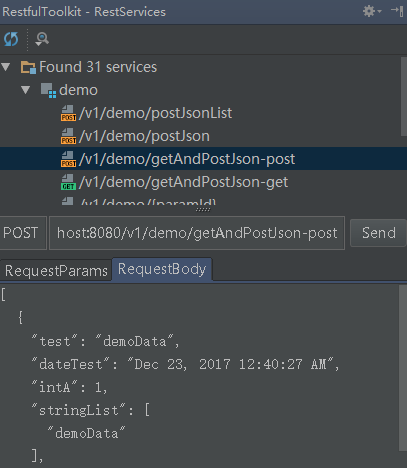The width and height of the screenshot is (415, 468).
Task: Collapse the Found 31 services node
Action: [x=6, y=67]
